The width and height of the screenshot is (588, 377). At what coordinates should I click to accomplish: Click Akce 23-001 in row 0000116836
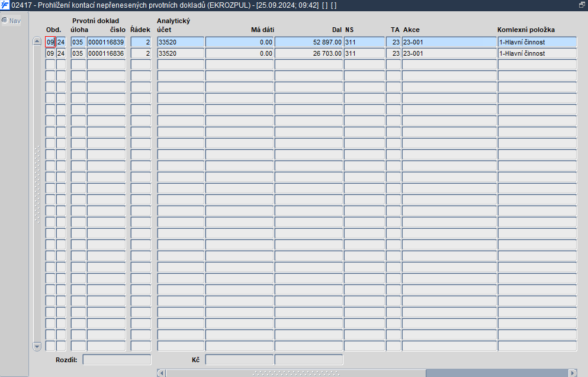[449, 53]
